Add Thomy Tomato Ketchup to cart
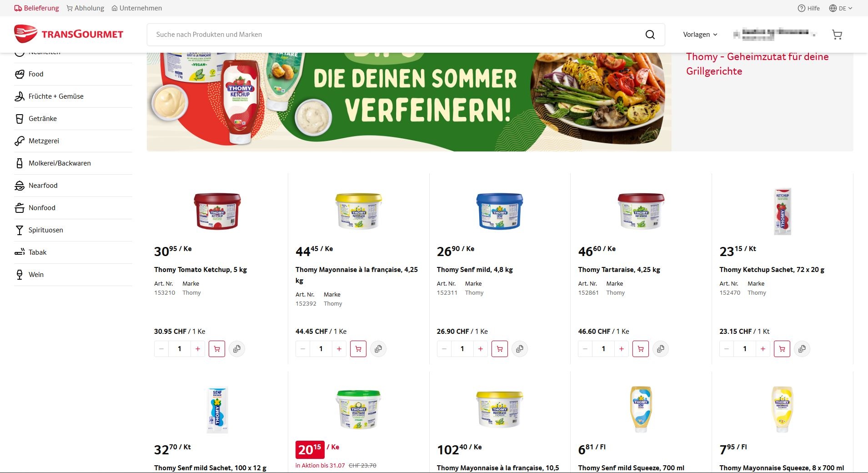Image resolution: width=868 pixels, height=473 pixels. coord(217,349)
